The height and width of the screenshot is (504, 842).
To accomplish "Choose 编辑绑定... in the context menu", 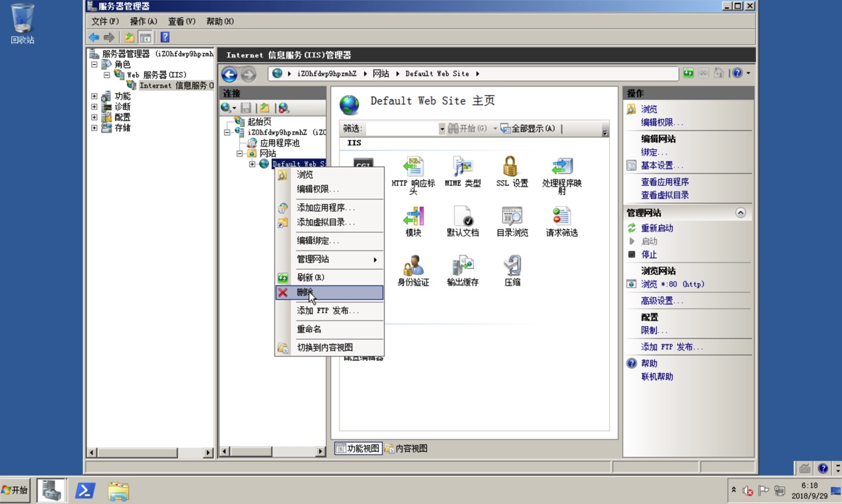I will 330,240.
